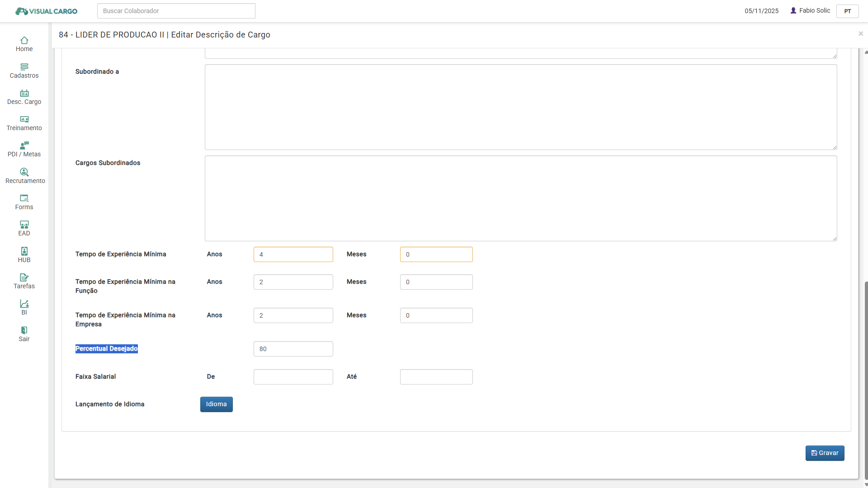Open Desc. Cargo in the sidebar
The image size is (868, 488).
(x=24, y=94)
